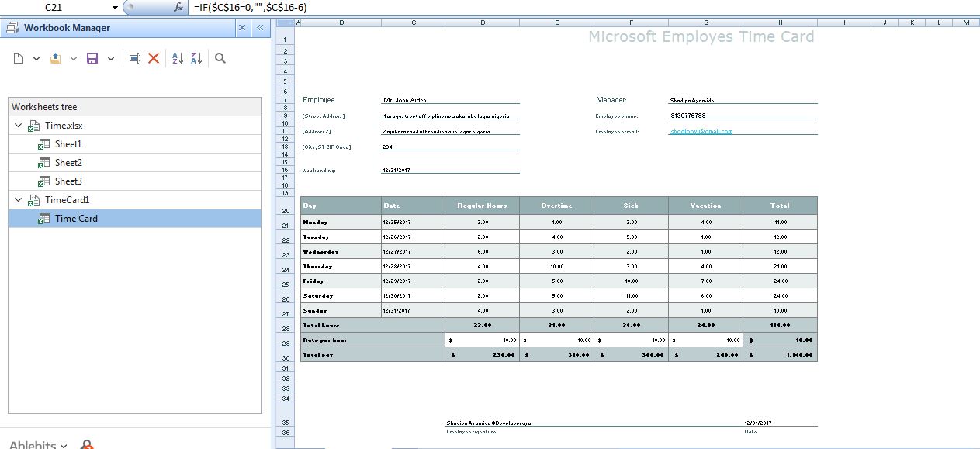Open the new workbook dropdown arrow
980x449 pixels.
[36, 58]
